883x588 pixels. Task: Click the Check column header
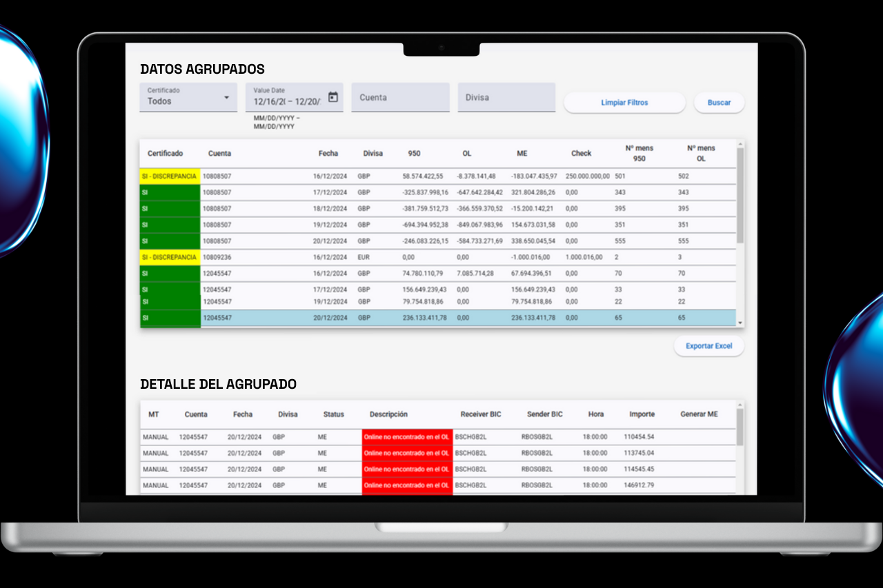581,153
